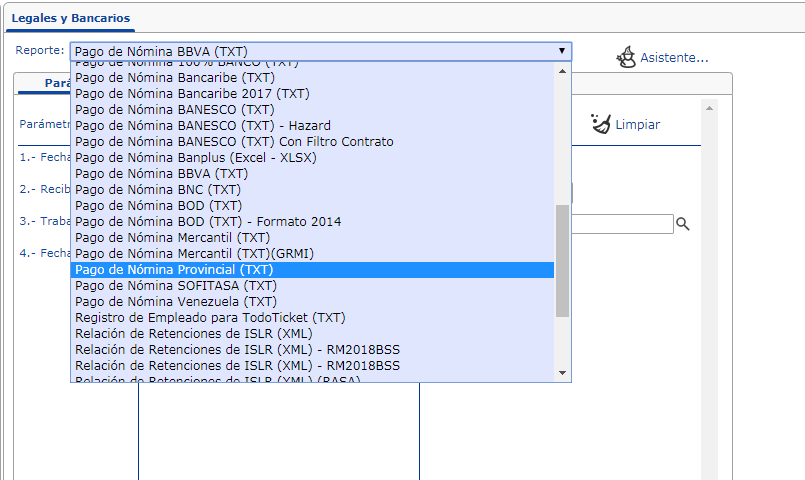Open the Reporte dropdown arrow
This screenshot has width=805, height=480.
click(x=562, y=51)
